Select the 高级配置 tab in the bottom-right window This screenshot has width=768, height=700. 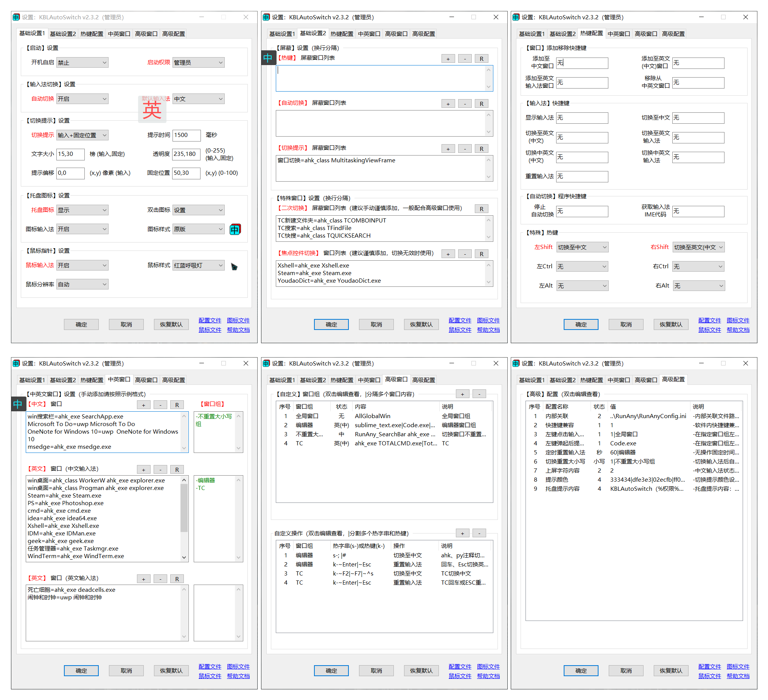(x=673, y=380)
